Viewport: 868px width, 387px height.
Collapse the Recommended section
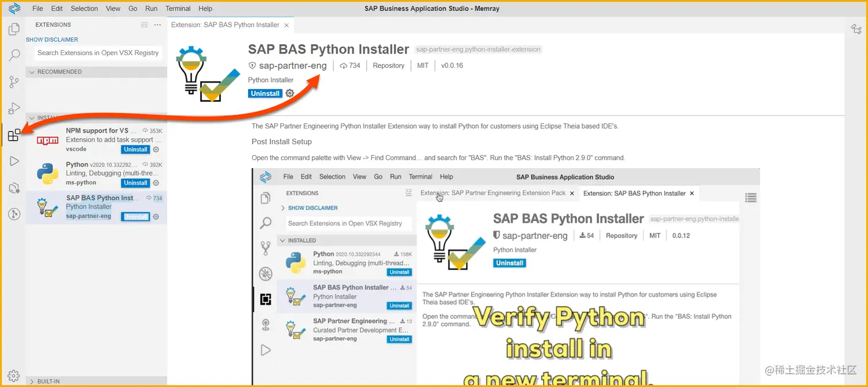(x=96, y=72)
